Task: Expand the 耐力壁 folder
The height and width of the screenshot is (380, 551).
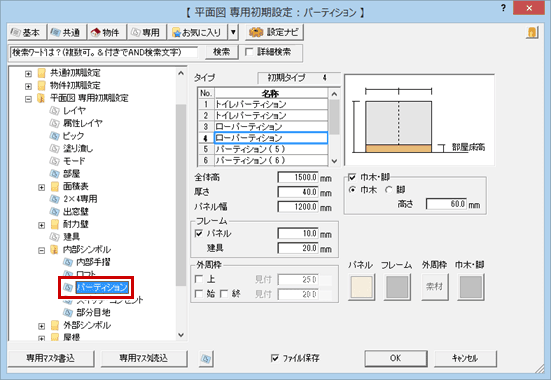Action: click(x=41, y=225)
